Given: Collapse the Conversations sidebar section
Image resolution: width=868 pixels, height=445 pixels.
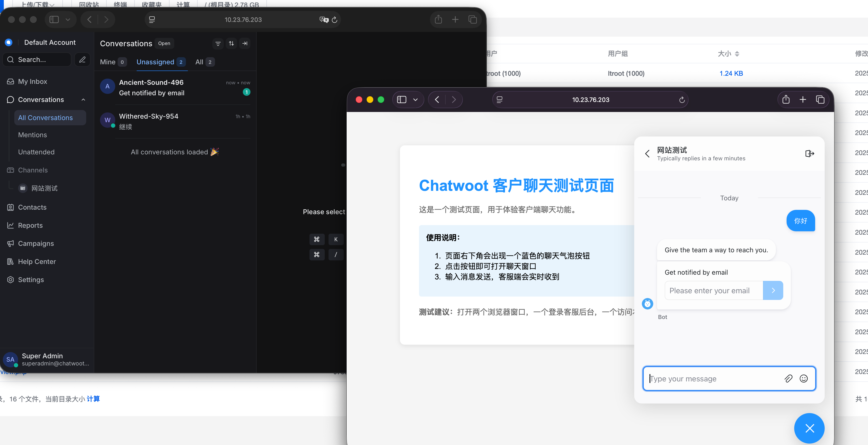Looking at the screenshot, I should coord(83,100).
